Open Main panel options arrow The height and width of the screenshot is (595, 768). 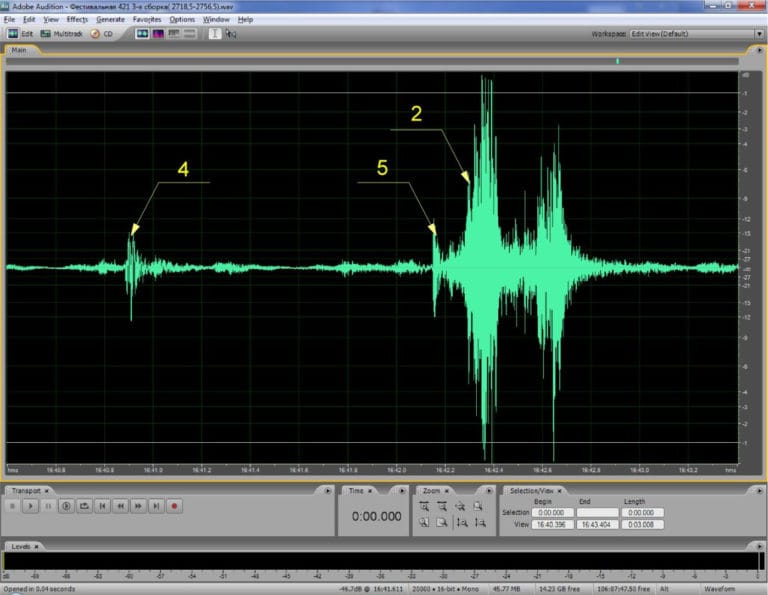tap(759, 50)
